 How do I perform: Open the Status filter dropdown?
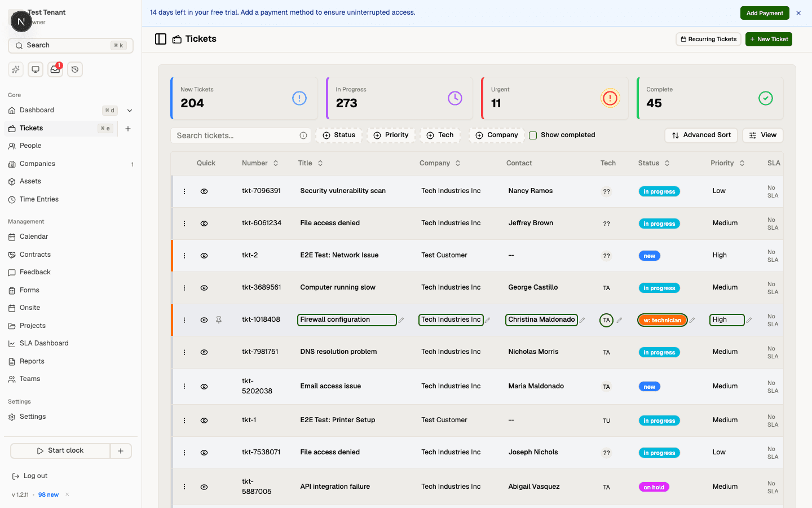tap(339, 135)
